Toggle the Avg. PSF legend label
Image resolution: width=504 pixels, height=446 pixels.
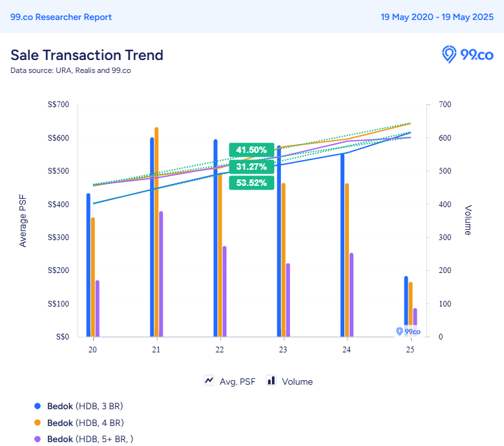click(237, 381)
